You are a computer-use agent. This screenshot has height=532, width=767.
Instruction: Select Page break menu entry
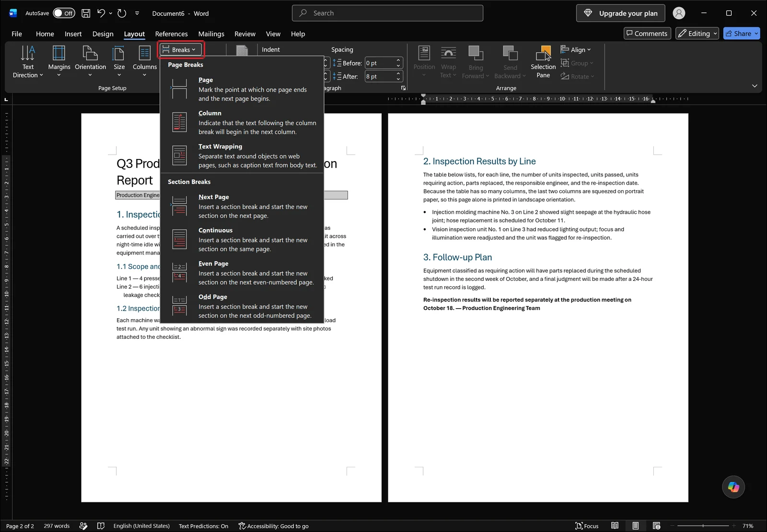242,89
